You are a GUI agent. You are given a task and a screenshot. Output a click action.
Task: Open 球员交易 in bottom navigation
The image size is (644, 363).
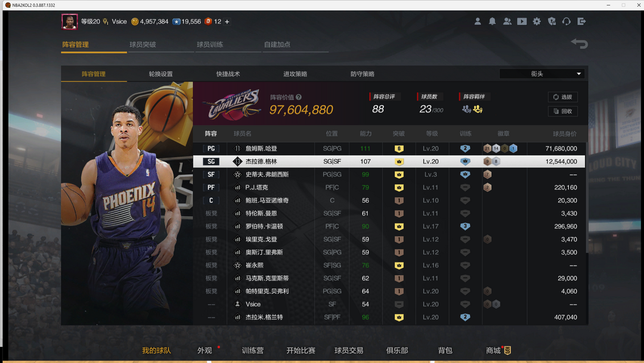point(349,350)
